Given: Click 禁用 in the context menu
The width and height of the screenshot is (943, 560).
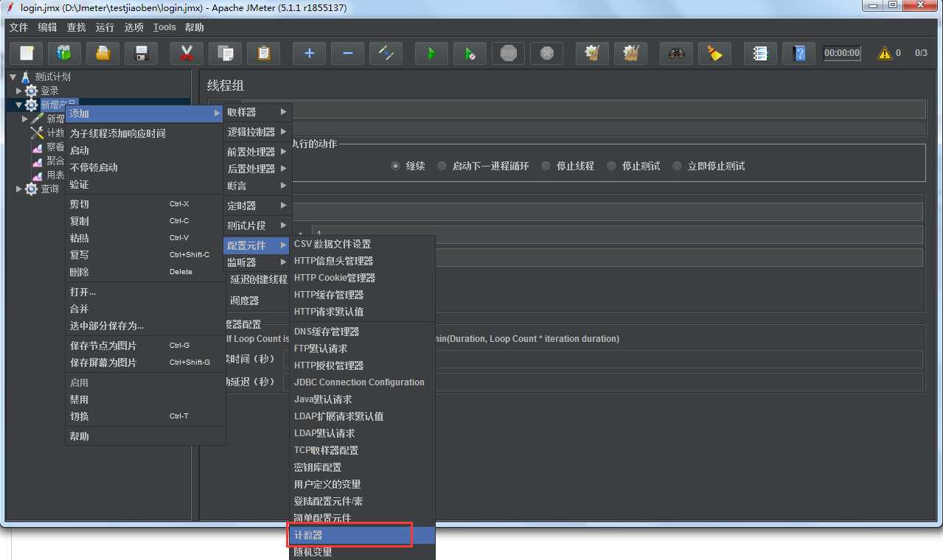Looking at the screenshot, I should point(145,399).
